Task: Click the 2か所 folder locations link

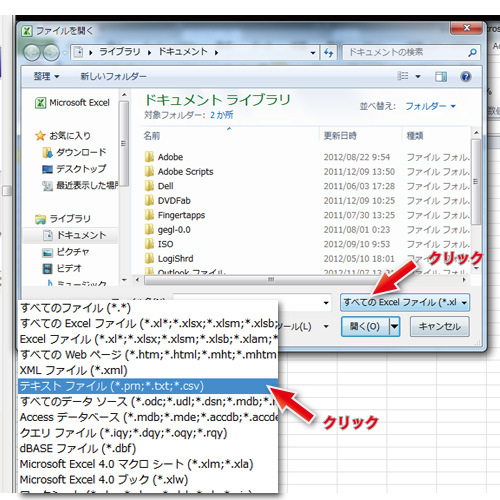Action: point(222,115)
